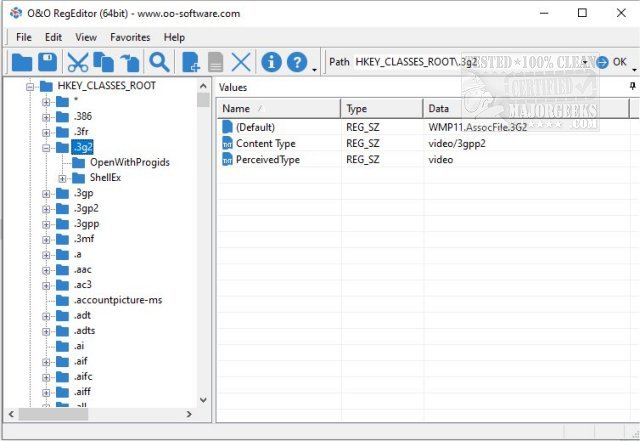Click the tree horizontal scrollbar left arrow

11,414
